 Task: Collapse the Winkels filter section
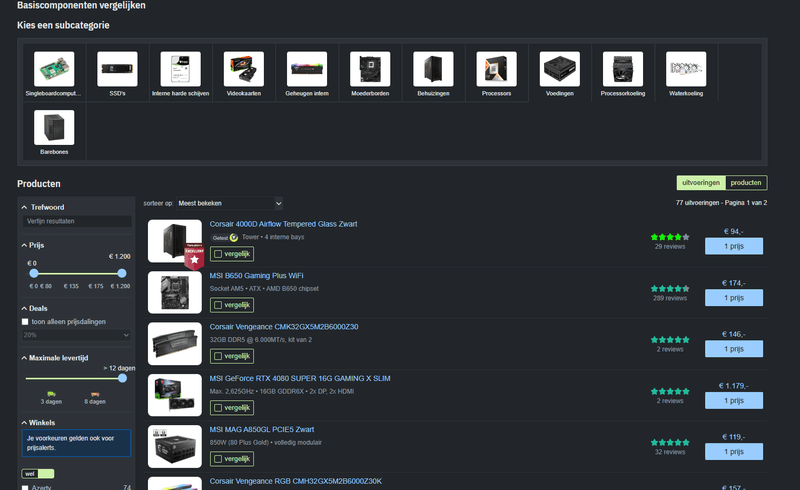[38, 423]
